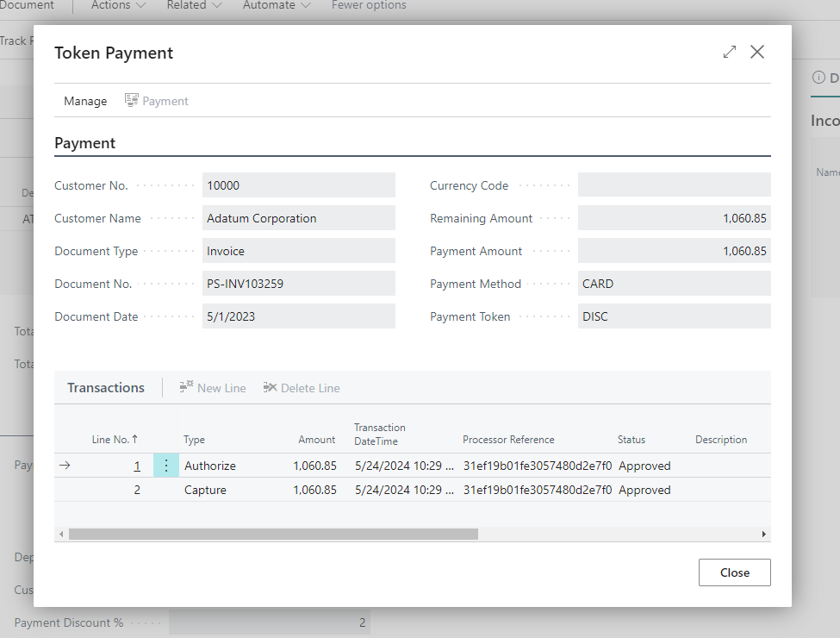Click the Payment Discount % field in background

[270, 622]
